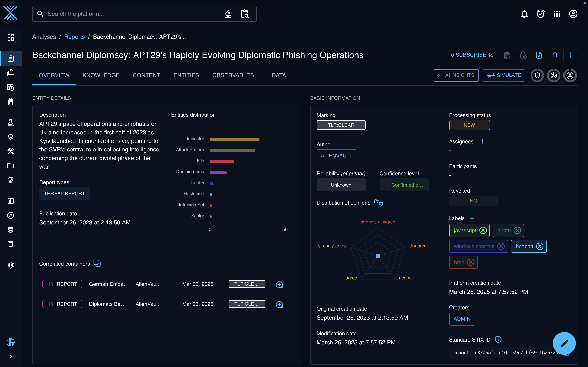
Task: Open the Correlated containers graph icon
Action: point(97,263)
